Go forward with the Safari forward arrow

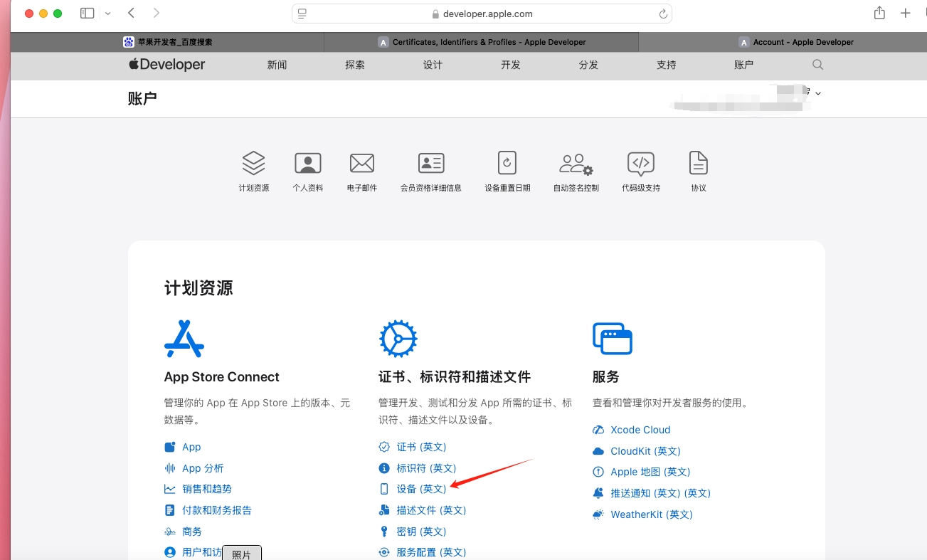(x=157, y=14)
